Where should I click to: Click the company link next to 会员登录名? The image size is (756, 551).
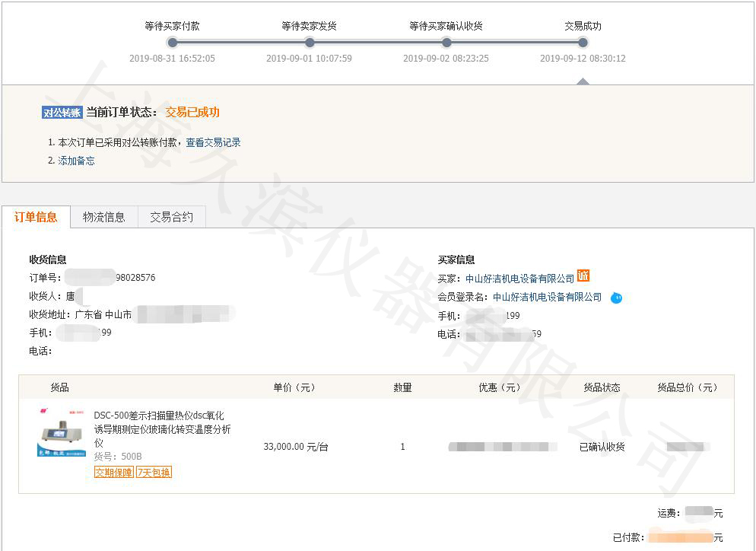(547, 297)
